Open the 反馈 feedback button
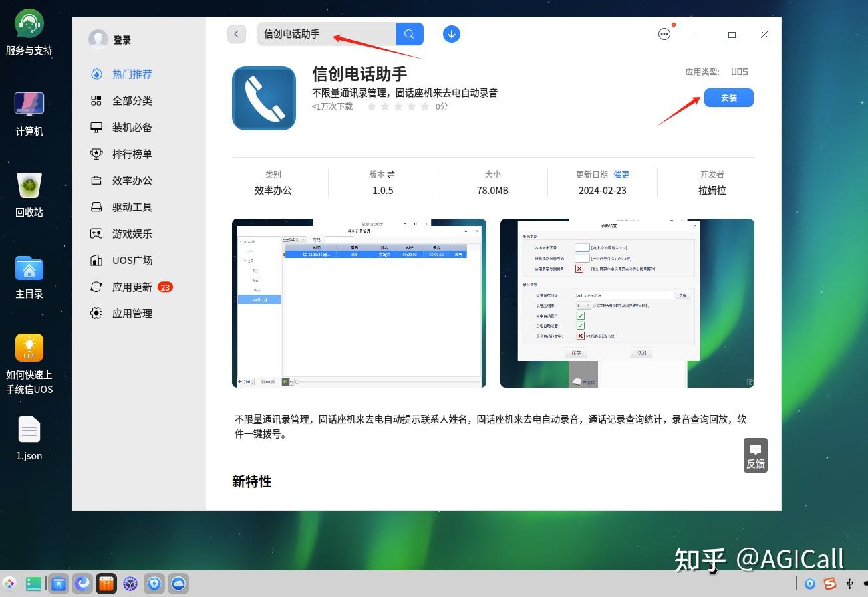The image size is (868, 597). (756, 455)
